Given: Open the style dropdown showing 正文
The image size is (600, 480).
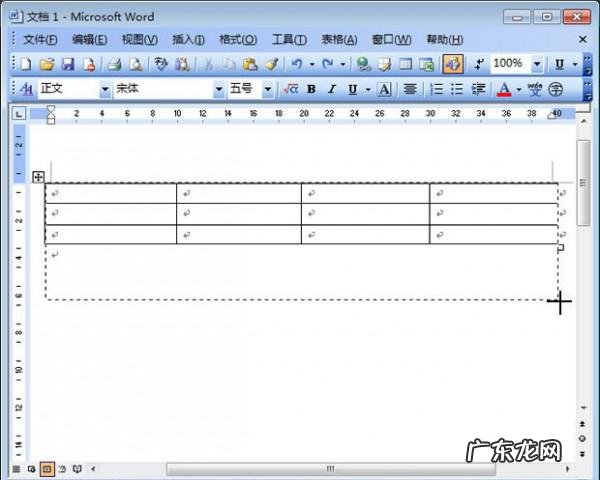Looking at the screenshot, I should (105, 90).
